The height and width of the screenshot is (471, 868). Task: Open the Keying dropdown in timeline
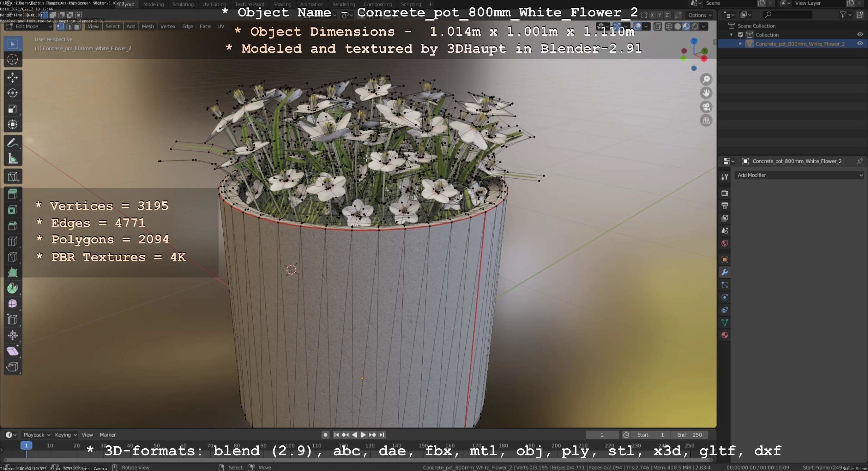point(66,435)
